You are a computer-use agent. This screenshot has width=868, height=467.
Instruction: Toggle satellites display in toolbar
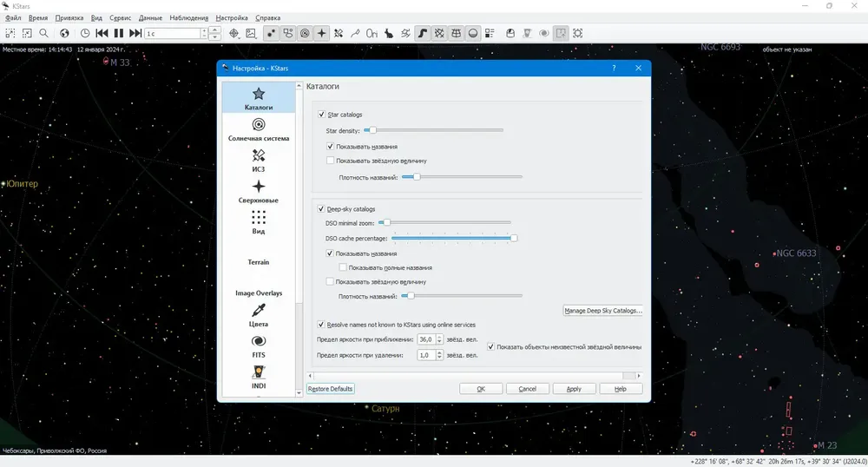tap(339, 33)
